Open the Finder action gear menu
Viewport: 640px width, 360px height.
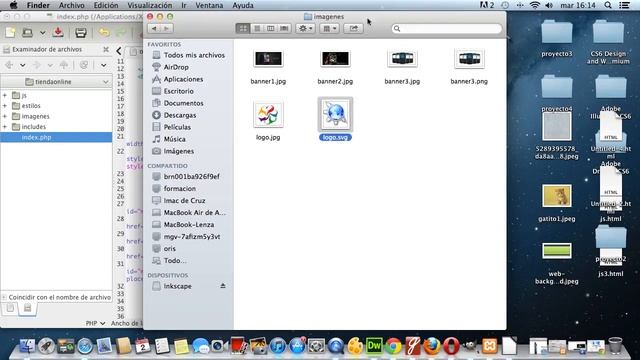(x=305, y=28)
